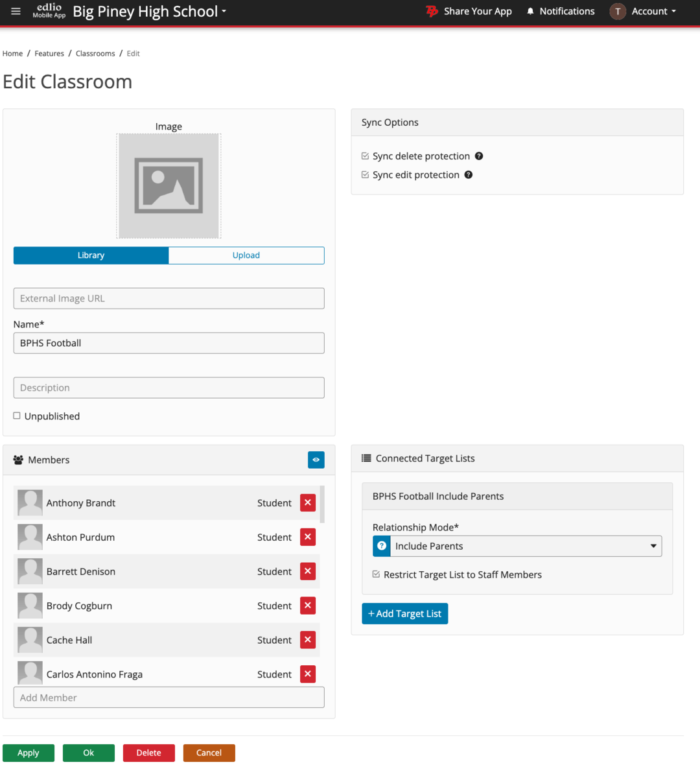Viewport: 700px width, 778px height.
Task: Enable the Unpublished checkbox
Action: pos(16,415)
